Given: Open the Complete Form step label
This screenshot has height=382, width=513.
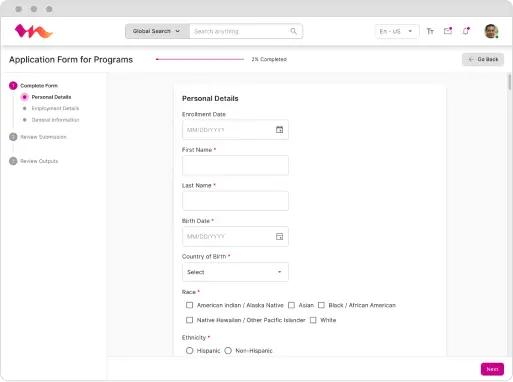Looking at the screenshot, I should (x=39, y=86).
